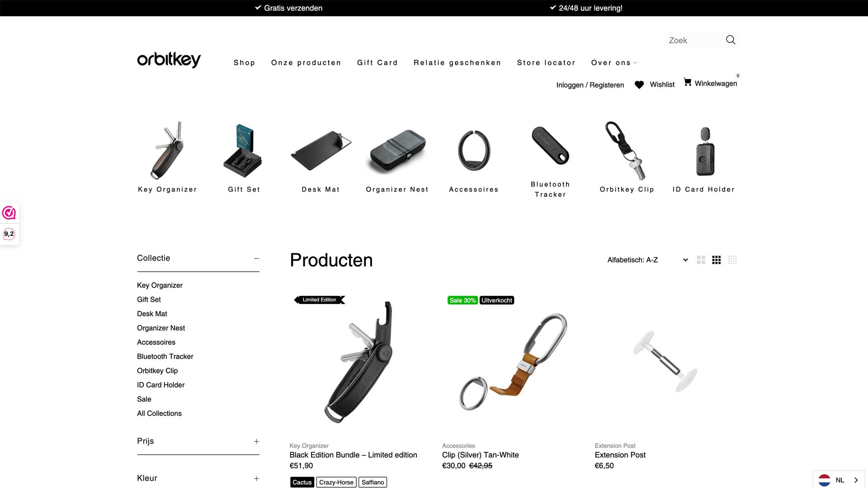The image size is (868, 488).
Task: Switch to four-column grid view
Action: click(732, 260)
